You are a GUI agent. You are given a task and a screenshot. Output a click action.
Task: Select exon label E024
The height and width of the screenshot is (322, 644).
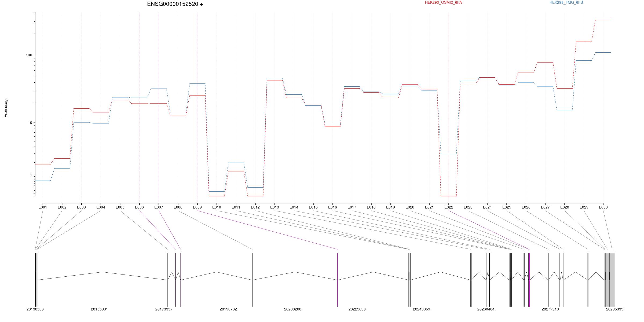pos(487,207)
